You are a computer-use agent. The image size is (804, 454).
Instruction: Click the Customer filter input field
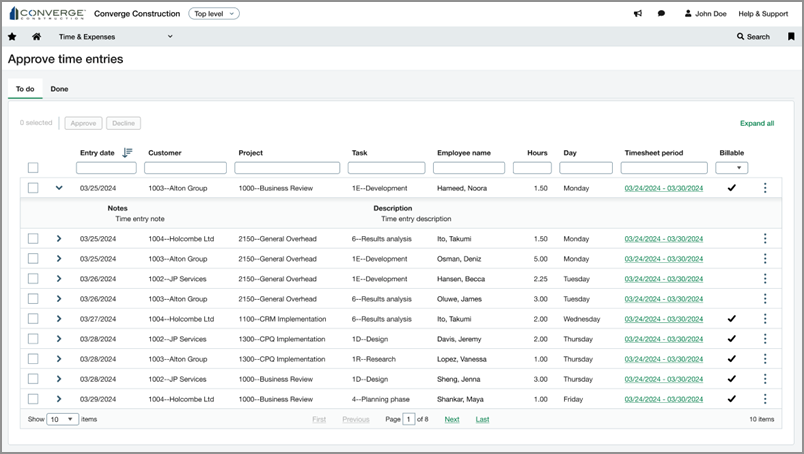[x=186, y=168]
